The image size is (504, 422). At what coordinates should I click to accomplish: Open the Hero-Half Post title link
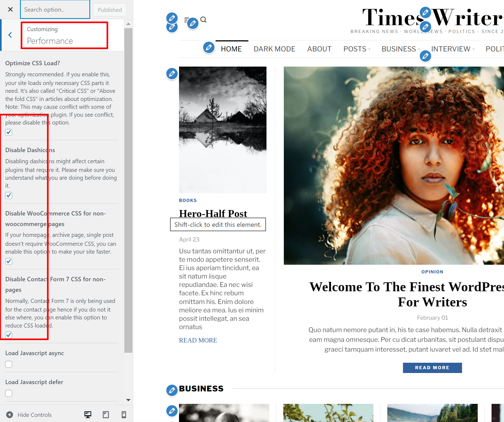(213, 214)
